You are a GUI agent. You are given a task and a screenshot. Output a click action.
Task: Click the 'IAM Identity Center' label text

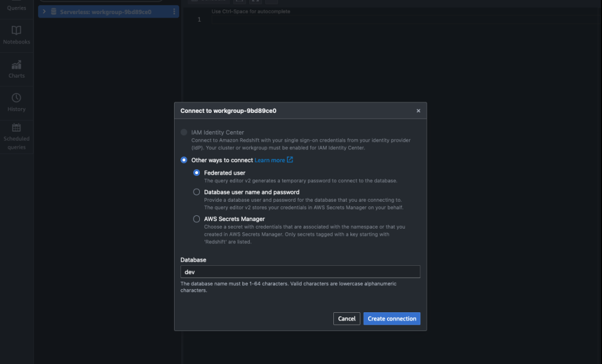point(218,132)
